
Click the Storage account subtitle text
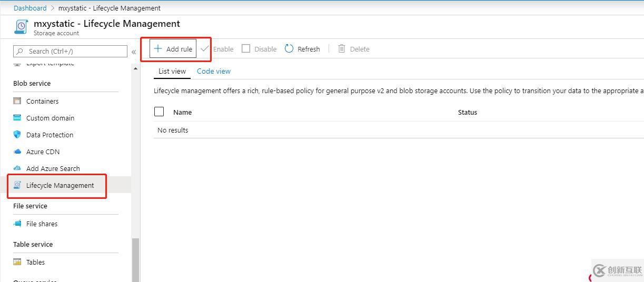pos(56,33)
